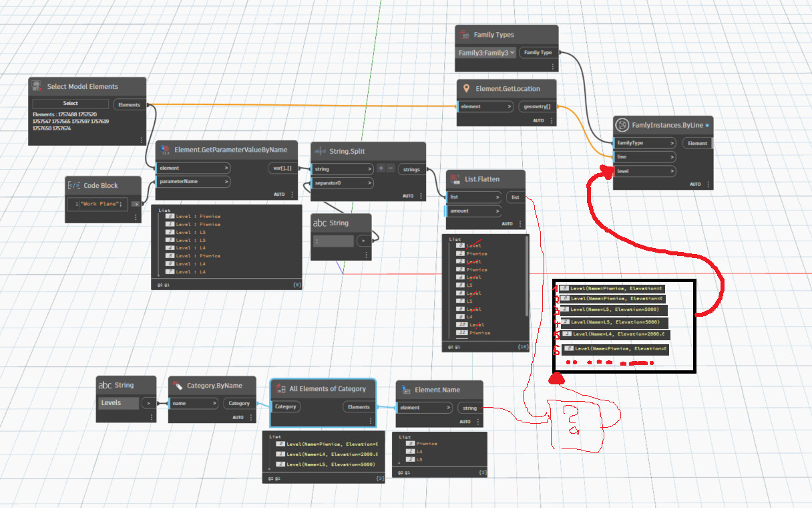Screen dimensions: 812x508
Task: Click the Element.GetLocation pin icon
Action: click(x=466, y=88)
